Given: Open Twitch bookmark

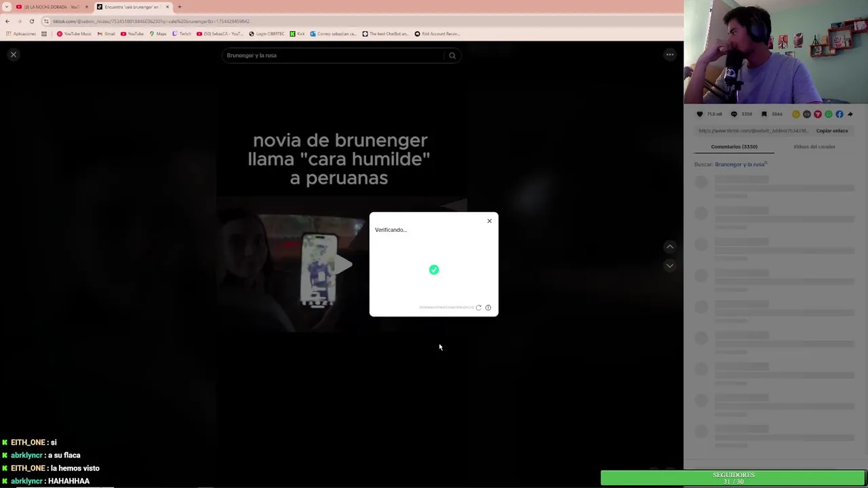Looking at the screenshot, I should (x=182, y=34).
